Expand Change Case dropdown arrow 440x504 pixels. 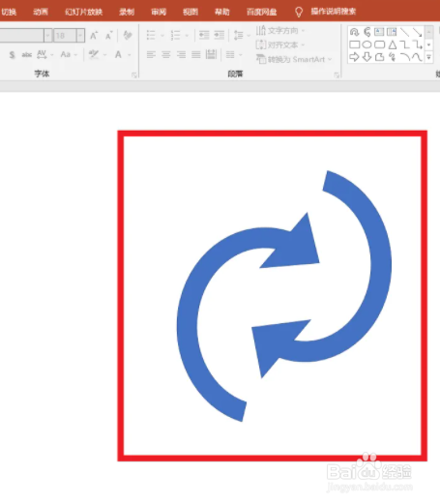(75, 55)
